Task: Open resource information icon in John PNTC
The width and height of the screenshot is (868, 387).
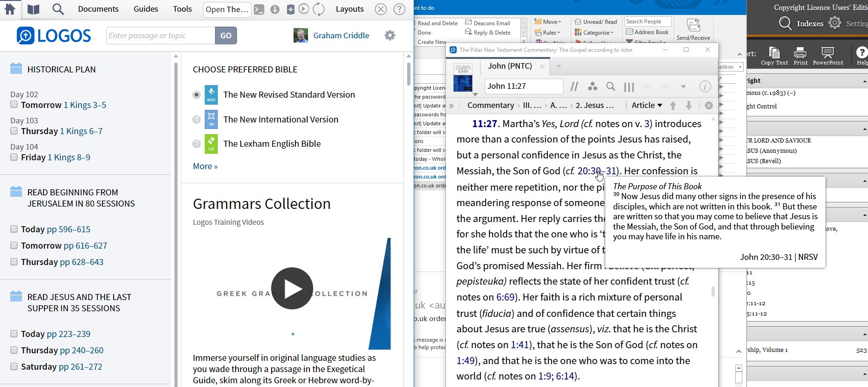Action: point(705,86)
